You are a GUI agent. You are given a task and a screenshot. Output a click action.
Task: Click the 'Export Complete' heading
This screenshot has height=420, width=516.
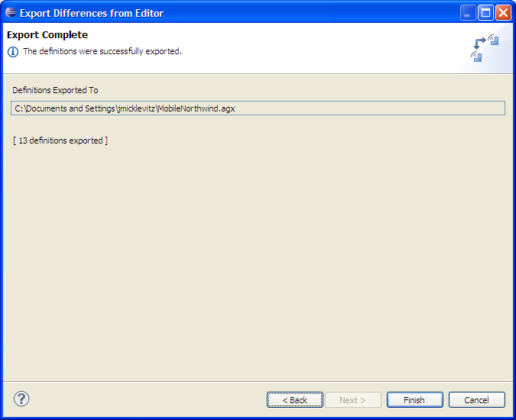47,35
